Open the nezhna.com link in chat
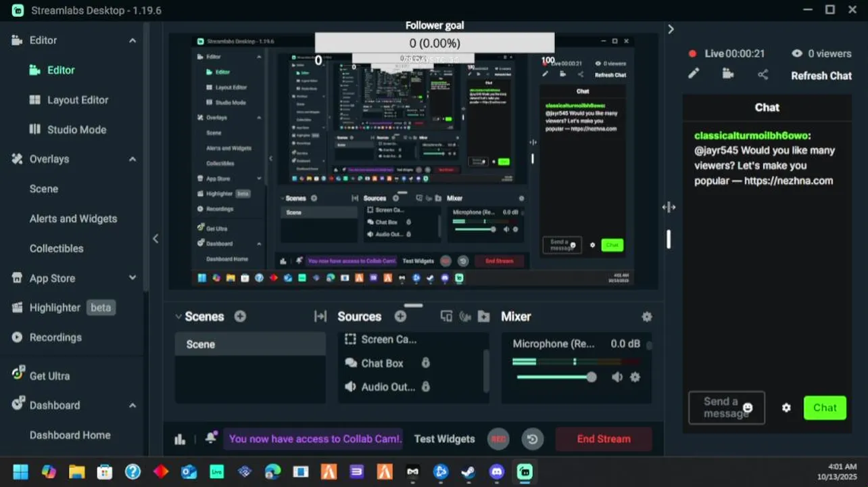This screenshot has width=868, height=487. click(788, 181)
